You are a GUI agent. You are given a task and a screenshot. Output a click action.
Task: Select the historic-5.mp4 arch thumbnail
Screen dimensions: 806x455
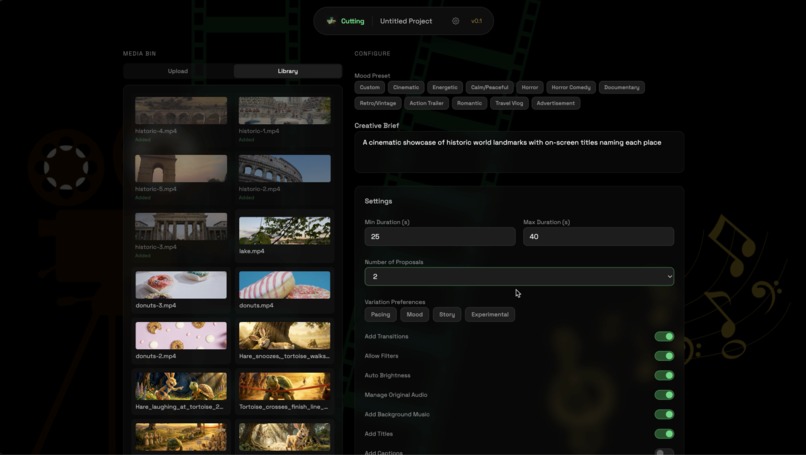point(181,168)
